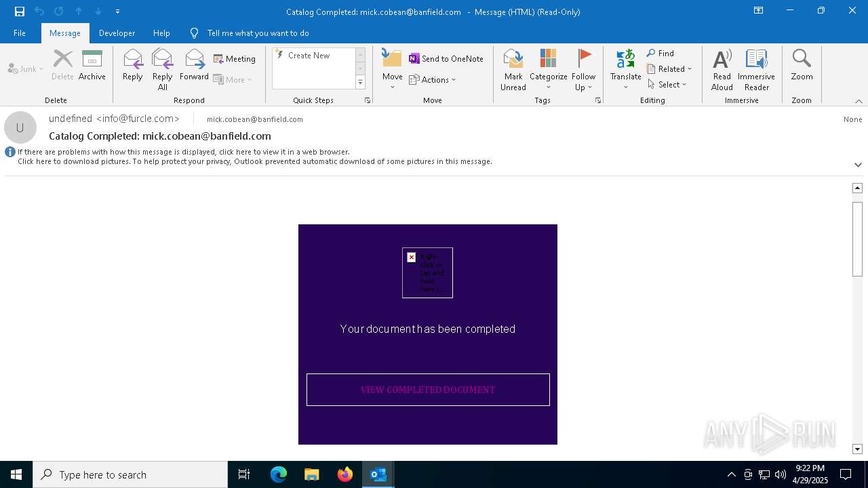Collapse the ribbon
The width and height of the screenshot is (868, 488).
click(x=859, y=101)
